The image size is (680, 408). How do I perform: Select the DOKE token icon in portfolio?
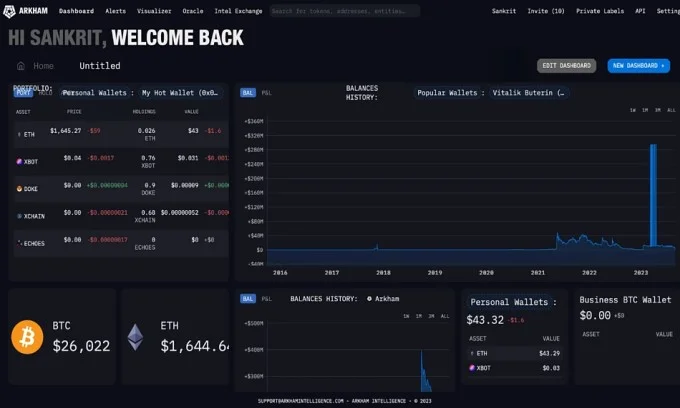pyautogui.click(x=19, y=187)
